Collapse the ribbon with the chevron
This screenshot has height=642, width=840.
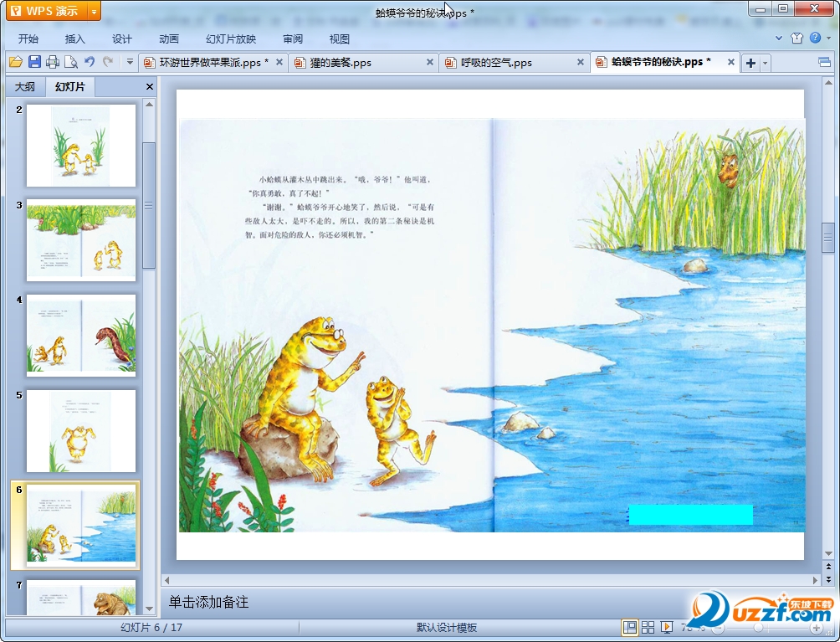pyautogui.click(x=779, y=38)
